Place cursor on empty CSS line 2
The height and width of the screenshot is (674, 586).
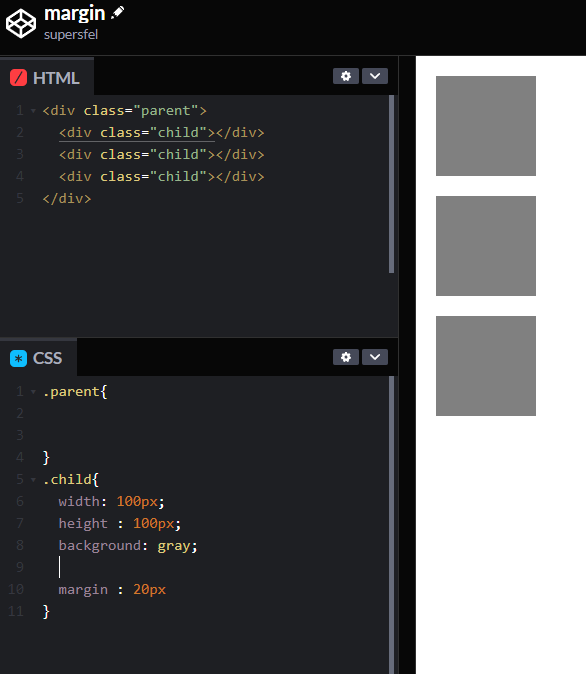(215, 414)
